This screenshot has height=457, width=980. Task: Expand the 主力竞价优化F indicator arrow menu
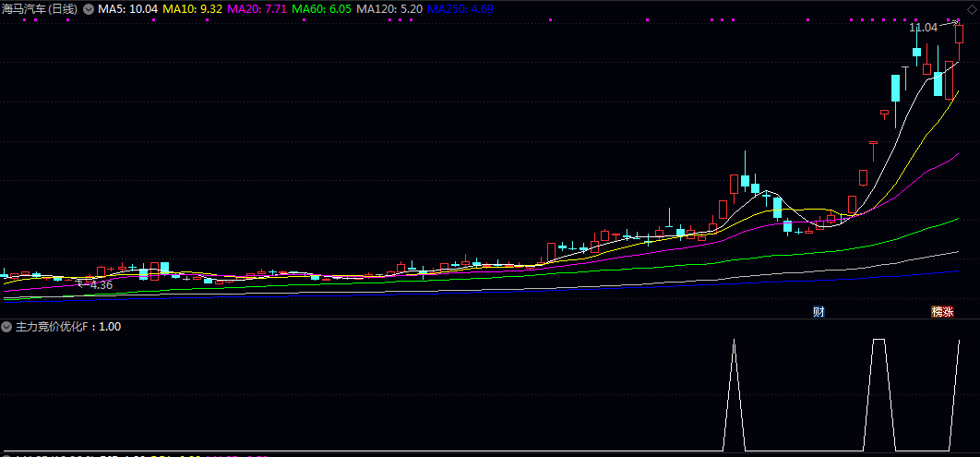tap(7, 327)
